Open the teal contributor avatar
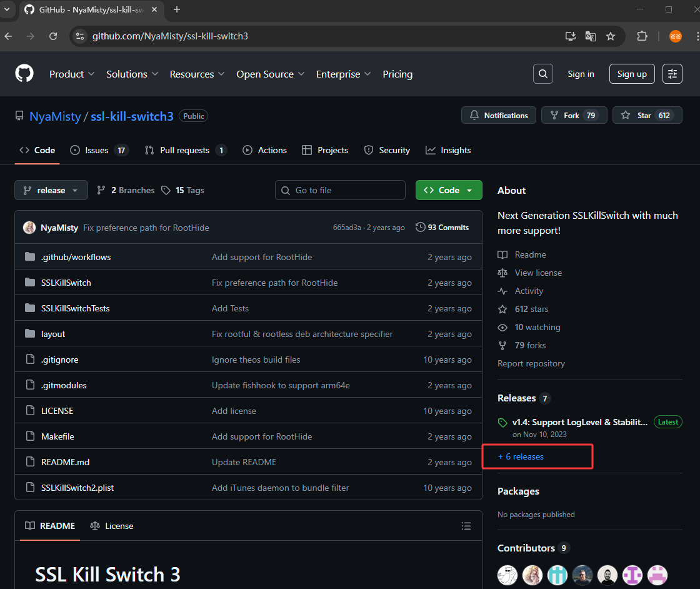Viewport: 700px width, 589px height. [557, 575]
